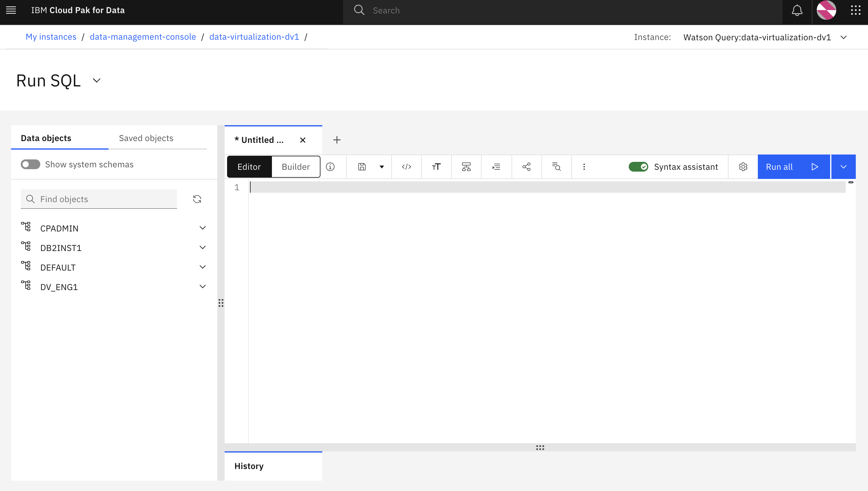The height and width of the screenshot is (491, 868).
Task: Switch to Builder mode
Action: (x=295, y=167)
